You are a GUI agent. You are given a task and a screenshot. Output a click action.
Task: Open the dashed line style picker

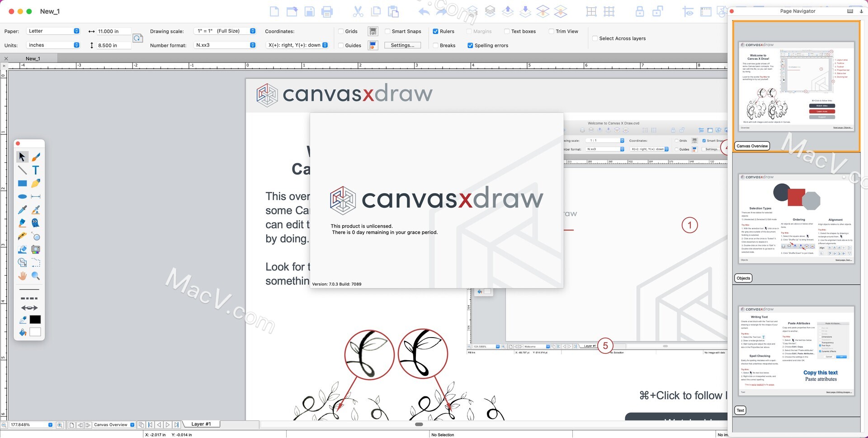tap(29, 299)
